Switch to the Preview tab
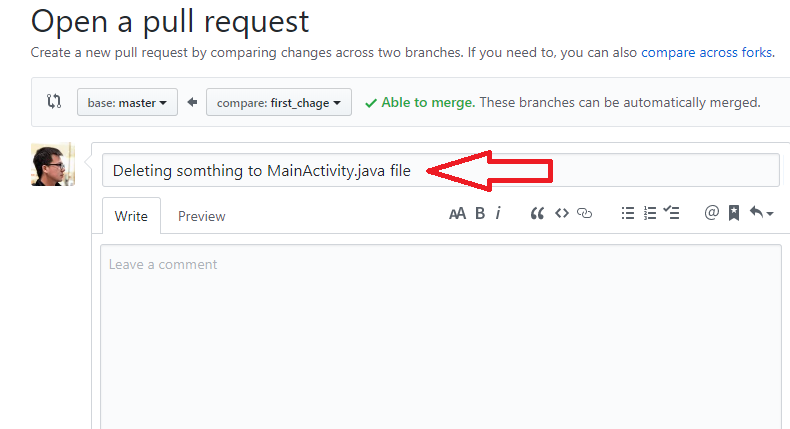790x429 pixels. click(202, 216)
